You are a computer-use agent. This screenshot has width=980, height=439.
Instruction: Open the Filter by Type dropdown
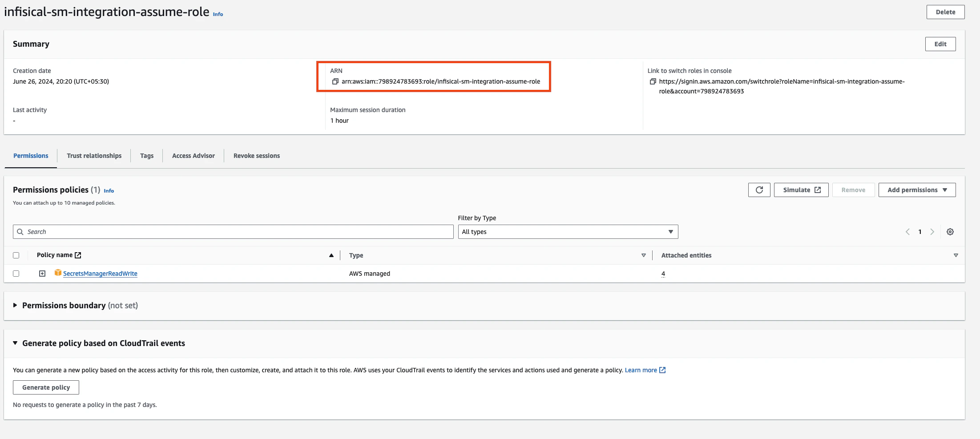[568, 232]
